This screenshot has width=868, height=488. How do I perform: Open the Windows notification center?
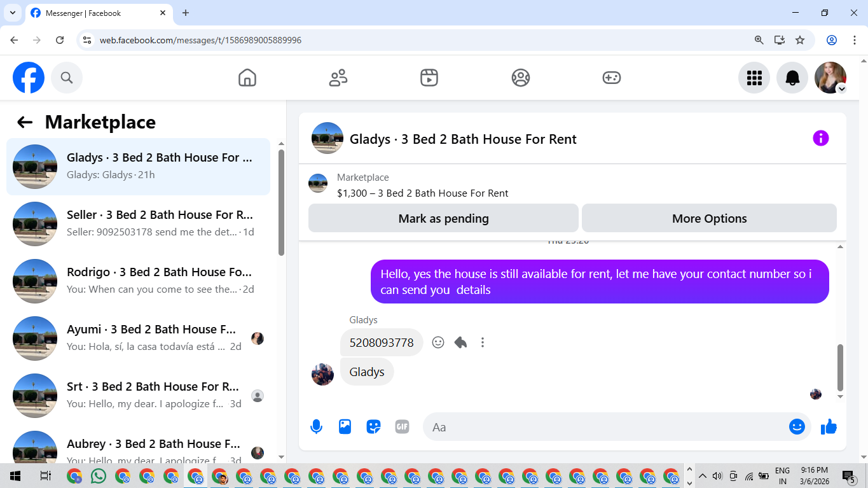(848, 476)
